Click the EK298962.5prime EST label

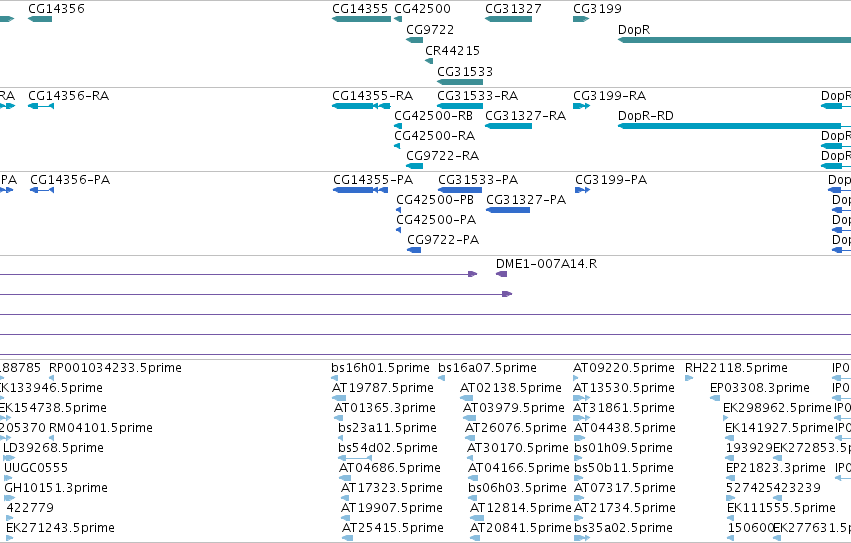[777, 408]
